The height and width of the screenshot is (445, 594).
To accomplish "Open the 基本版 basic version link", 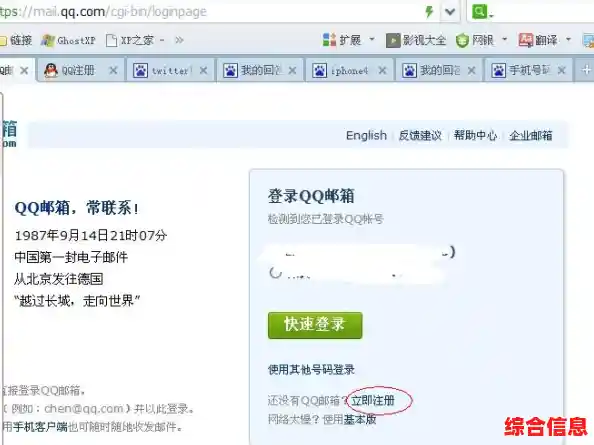I will click(360, 419).
